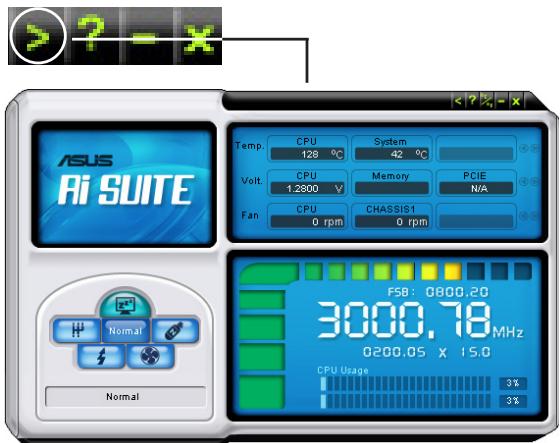Open AI Booster via lightning bolt icon
The height and width of the screenshot is (443, 560).
click(101, 356)
